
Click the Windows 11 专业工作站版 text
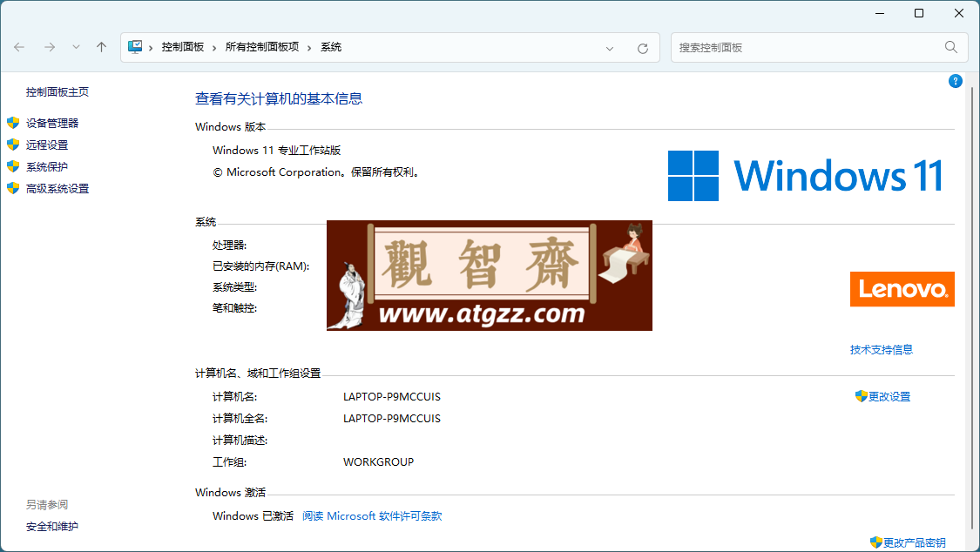[276, 150]
